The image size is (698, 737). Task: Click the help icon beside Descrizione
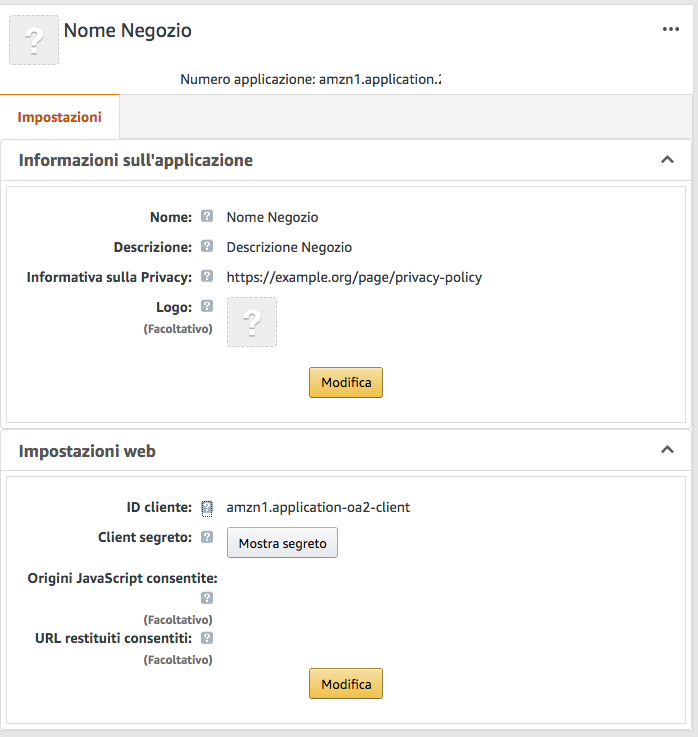pos(207,246)
